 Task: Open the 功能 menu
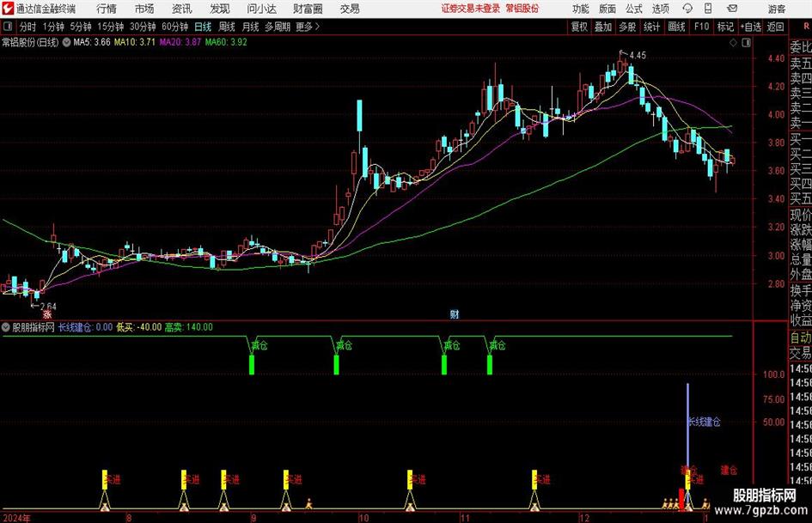point(581,9)
